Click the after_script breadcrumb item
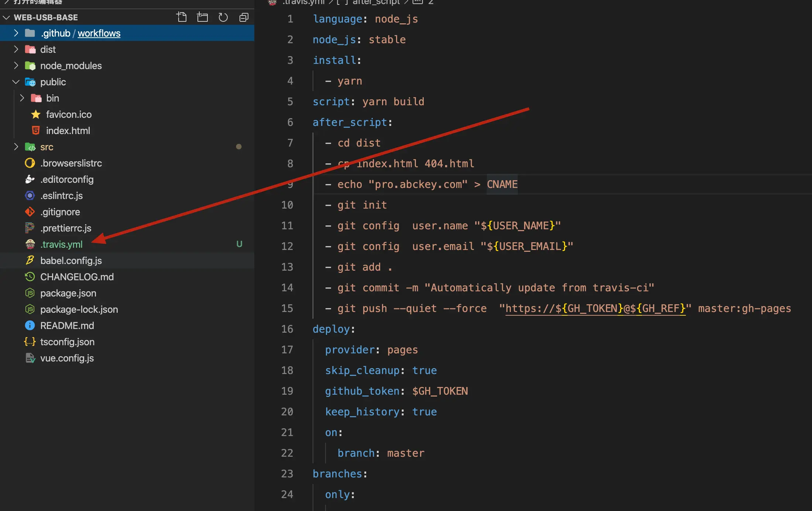 [x=376, y=2]
